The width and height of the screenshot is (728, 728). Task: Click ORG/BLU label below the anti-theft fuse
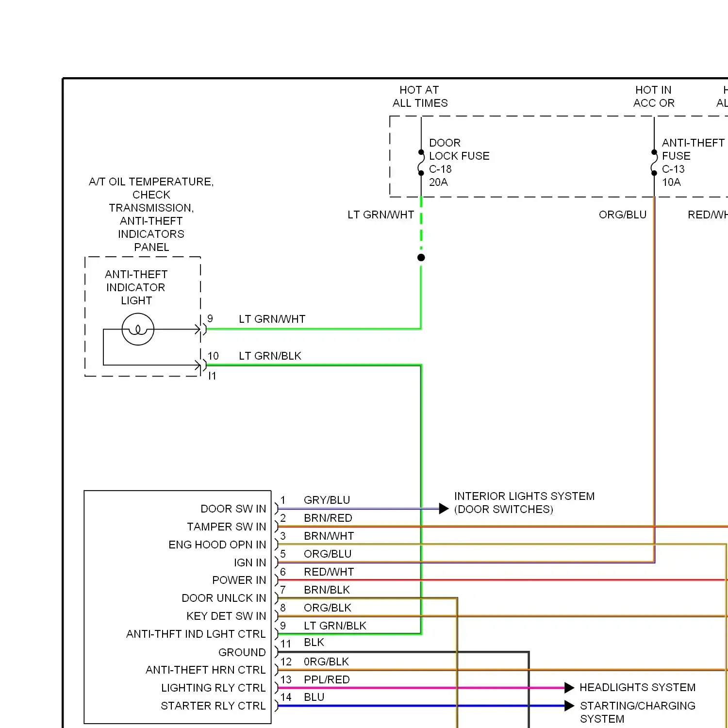[x=623, y=215]
